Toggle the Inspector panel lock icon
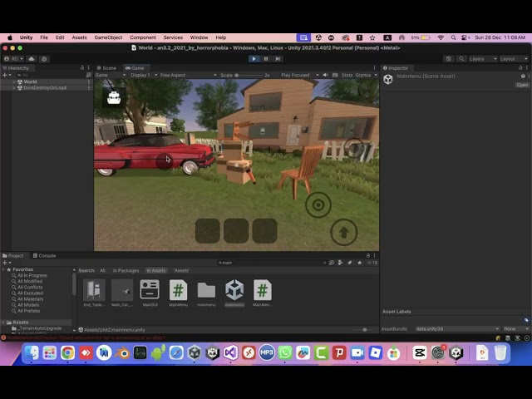The height and width of the screenshot is (399, 532). (520, 68)
